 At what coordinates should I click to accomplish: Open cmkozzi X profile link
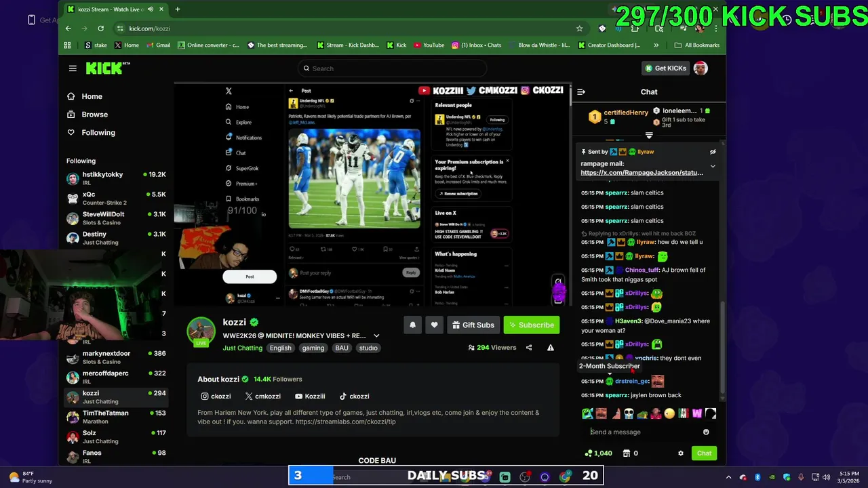pyautogui.click(x=262, y=396)
